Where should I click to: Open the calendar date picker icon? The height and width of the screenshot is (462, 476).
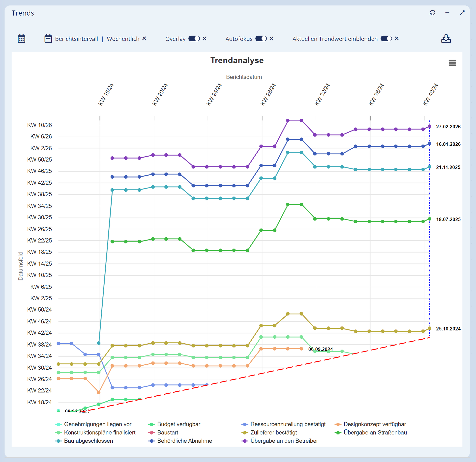click(22, 39)
